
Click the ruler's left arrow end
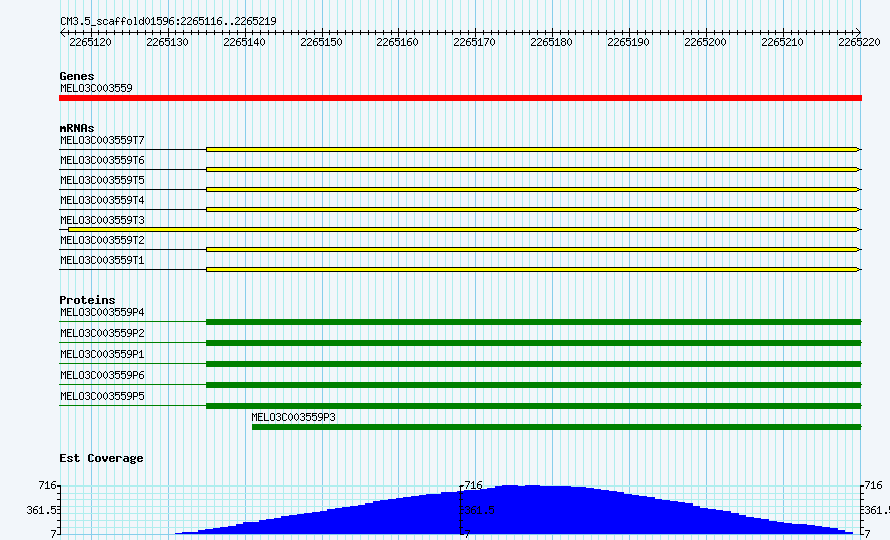click(x=62, y=33)
